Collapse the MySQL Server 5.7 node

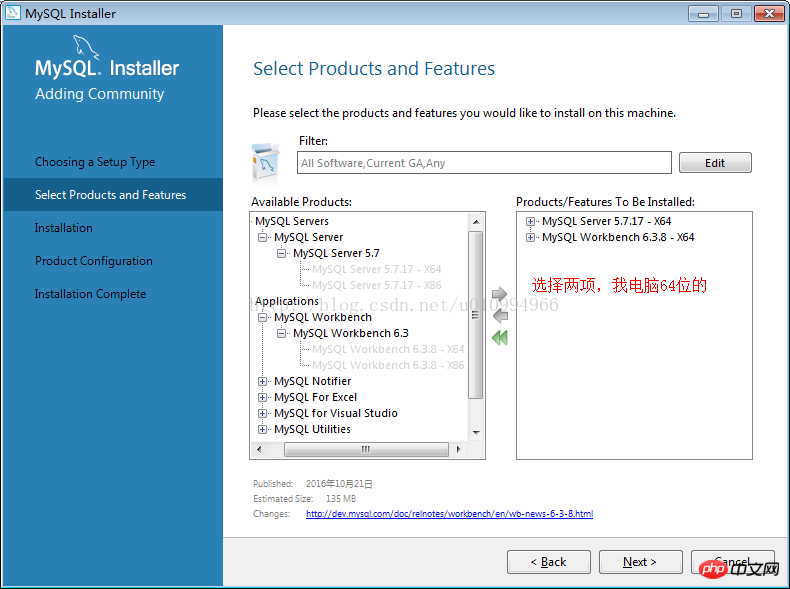[282, 253]
